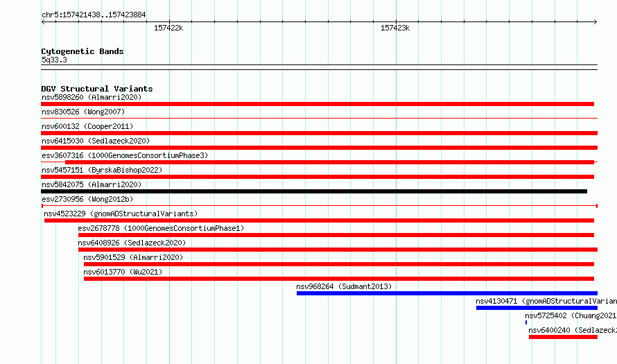Select the nsv600132 red variant bar
This screenshot has height=364, width=617.
[319, 133]
